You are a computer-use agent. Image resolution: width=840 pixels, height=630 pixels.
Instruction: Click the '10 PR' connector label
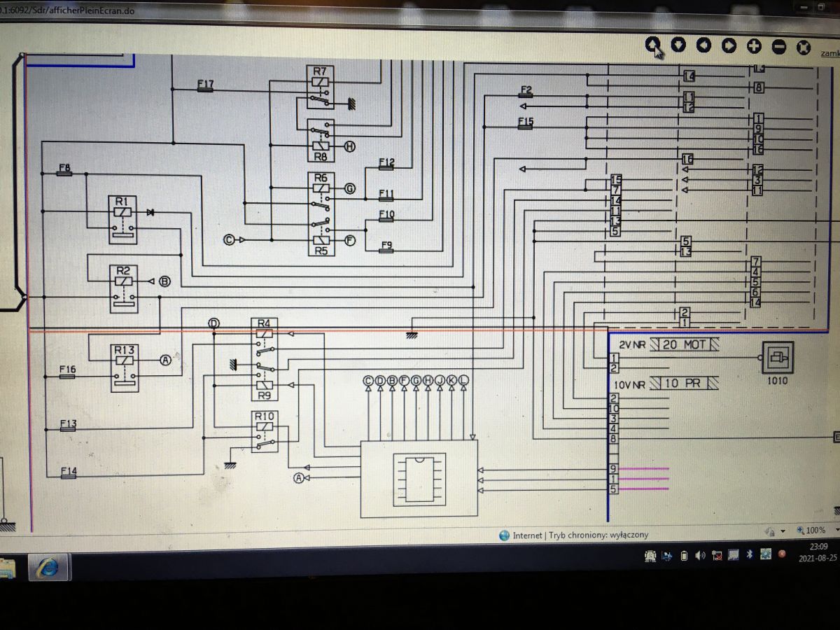[x=685, y=384]
